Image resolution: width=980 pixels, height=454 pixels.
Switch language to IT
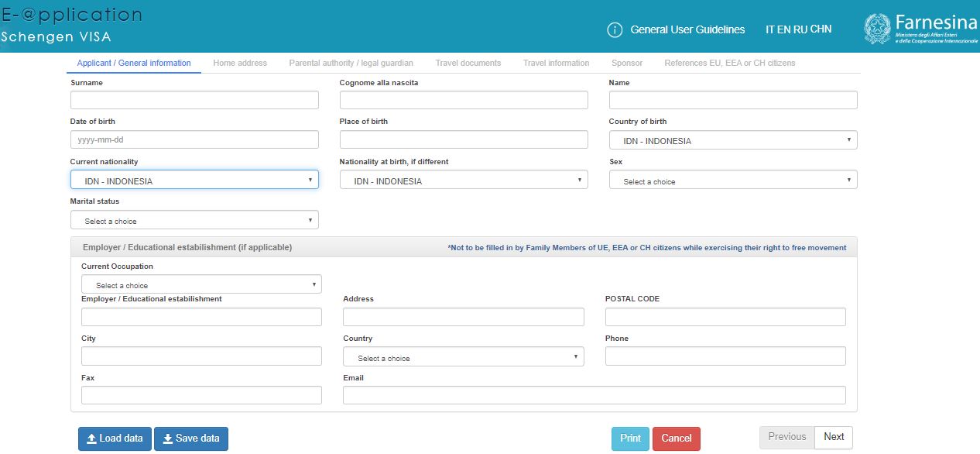pyautogui.click(x=769, y=29)
